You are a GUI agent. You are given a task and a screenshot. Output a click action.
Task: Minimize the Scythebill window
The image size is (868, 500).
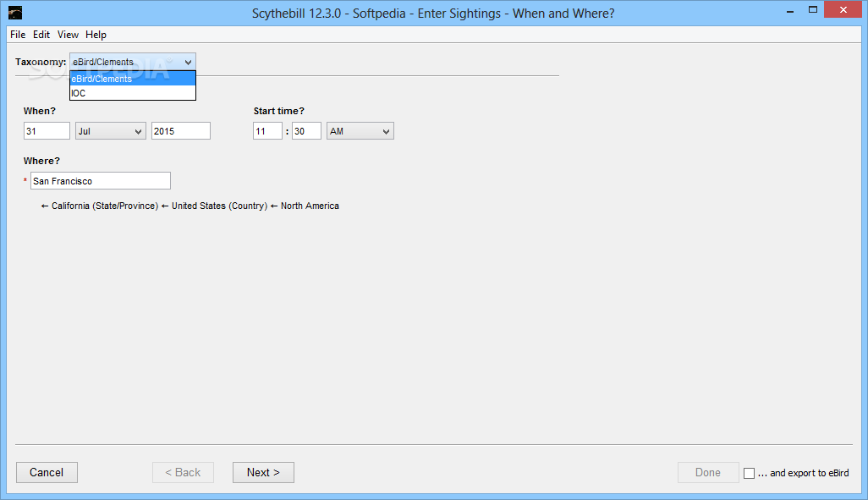[x=790, y=10]
